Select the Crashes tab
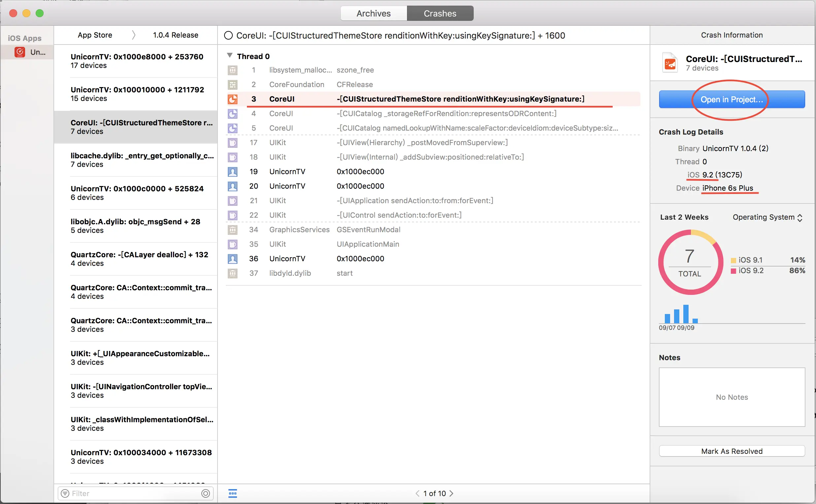The image size is (816, 504). click(x=440, y=13)
